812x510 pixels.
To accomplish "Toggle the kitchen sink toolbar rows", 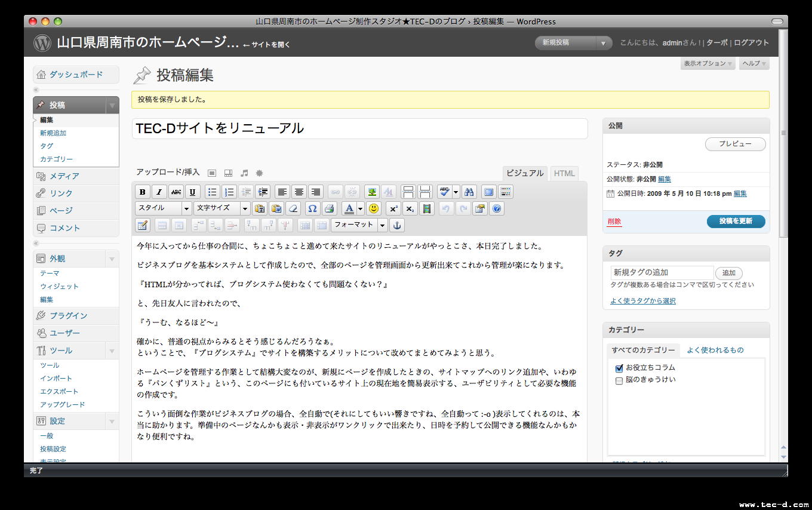I will pos(506,192).
